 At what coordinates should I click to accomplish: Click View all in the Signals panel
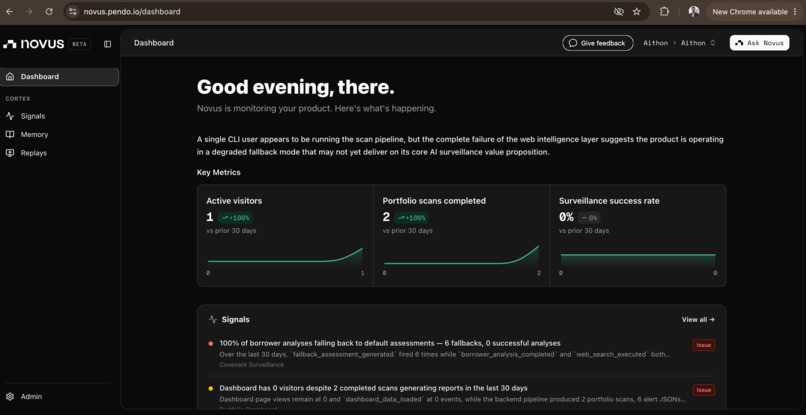(698, 320)
